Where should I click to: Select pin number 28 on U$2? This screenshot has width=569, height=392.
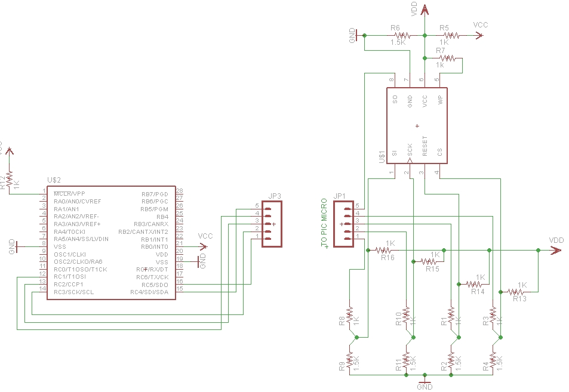(x=179, y=190)
